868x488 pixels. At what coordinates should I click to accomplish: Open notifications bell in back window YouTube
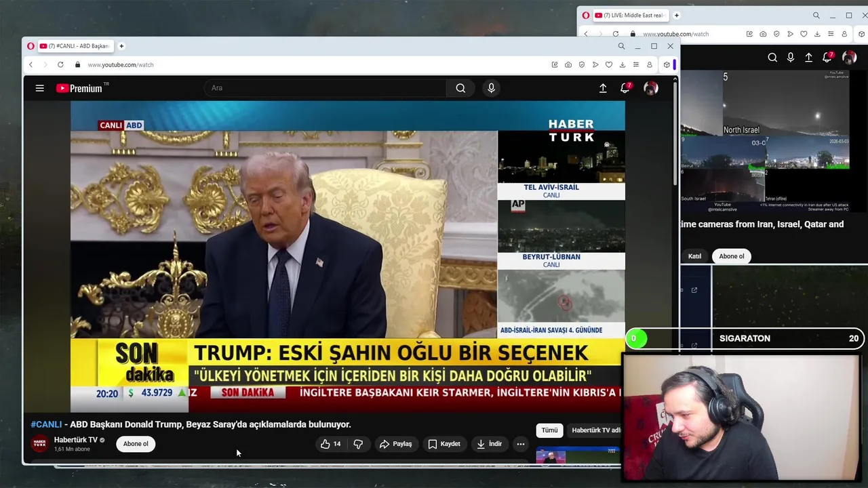click(827, 58)
